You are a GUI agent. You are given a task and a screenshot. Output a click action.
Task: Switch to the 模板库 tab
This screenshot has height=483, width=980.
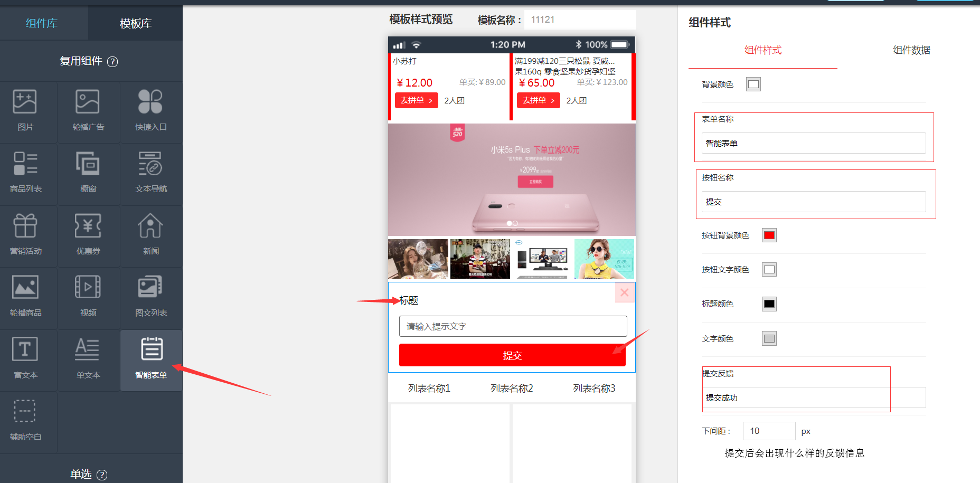(x=136, y=23)
